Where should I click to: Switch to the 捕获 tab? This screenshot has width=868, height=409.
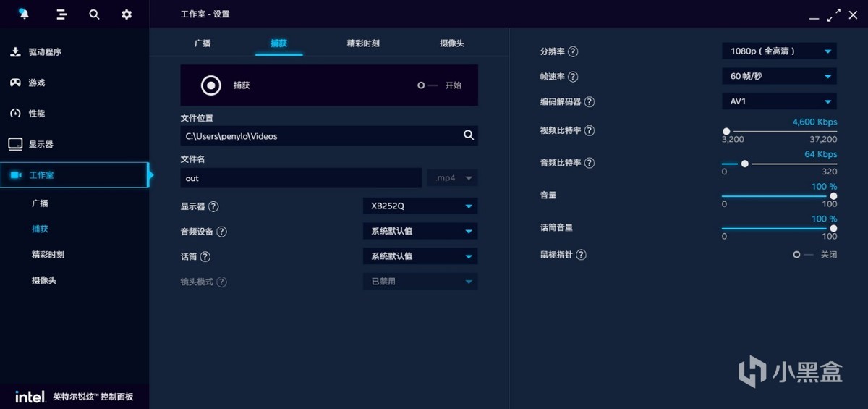point(278,43)
